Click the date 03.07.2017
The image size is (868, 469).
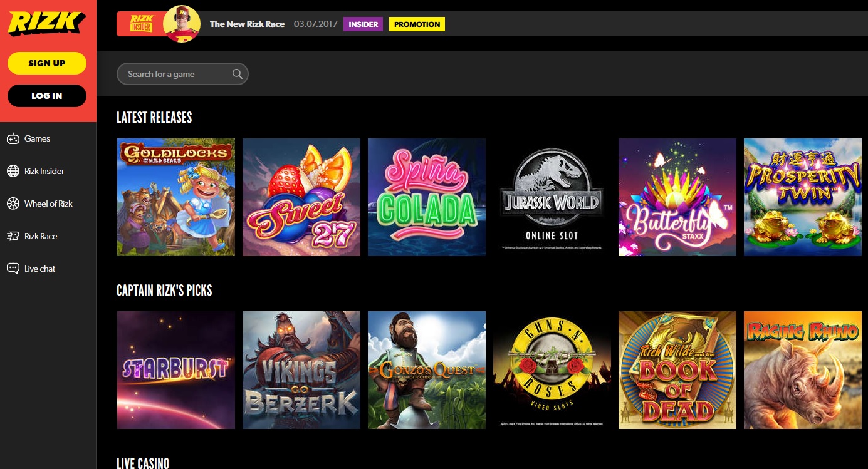pos(315,24)
